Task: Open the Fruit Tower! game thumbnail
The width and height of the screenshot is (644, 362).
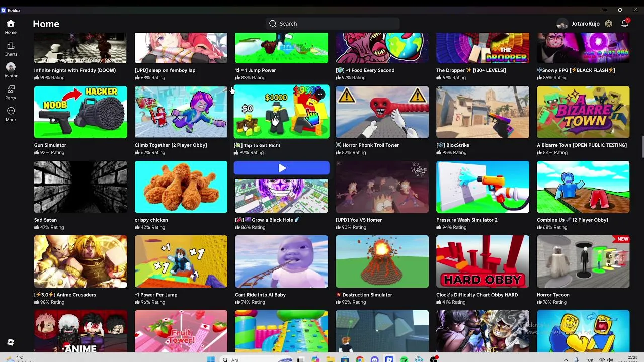Action: click(x=181, y=331)
